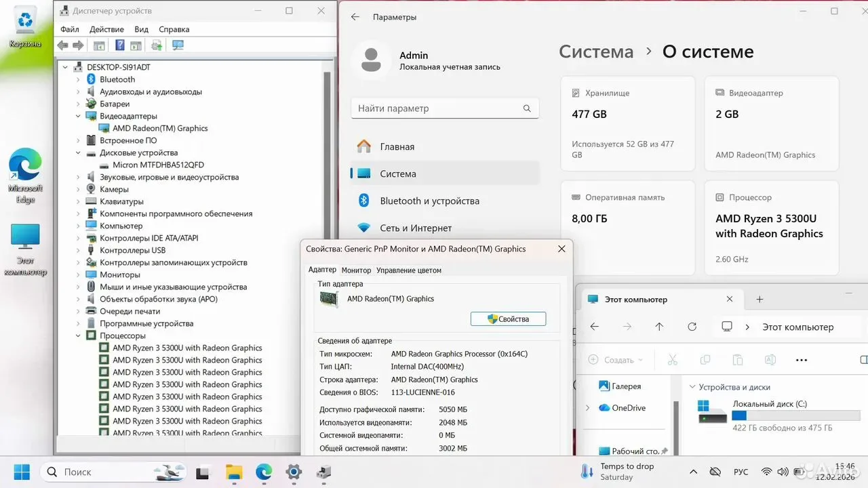Switch to the Монитор tab
Viewport: 868px width, 488px height.
(x=356, y=270)
